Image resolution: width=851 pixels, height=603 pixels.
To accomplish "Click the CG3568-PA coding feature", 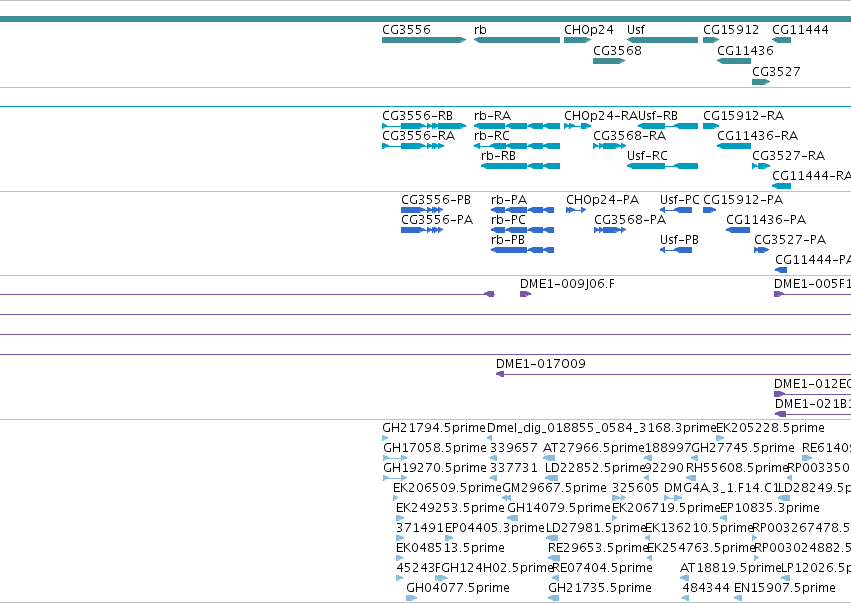I will tap(610, 230).
